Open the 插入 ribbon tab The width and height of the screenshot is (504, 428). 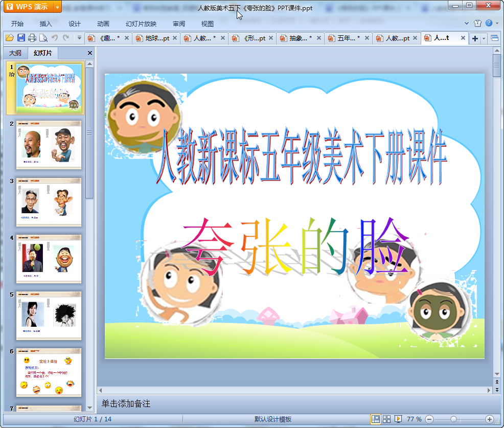(45, 24)
